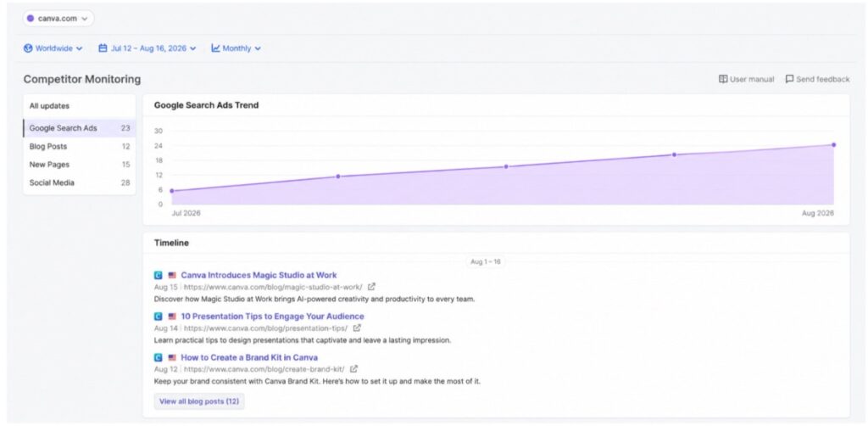This screenshot has height=426, width=868.
Task: Click external link icon beside presentation-tips URL
Action: [357, 328]
